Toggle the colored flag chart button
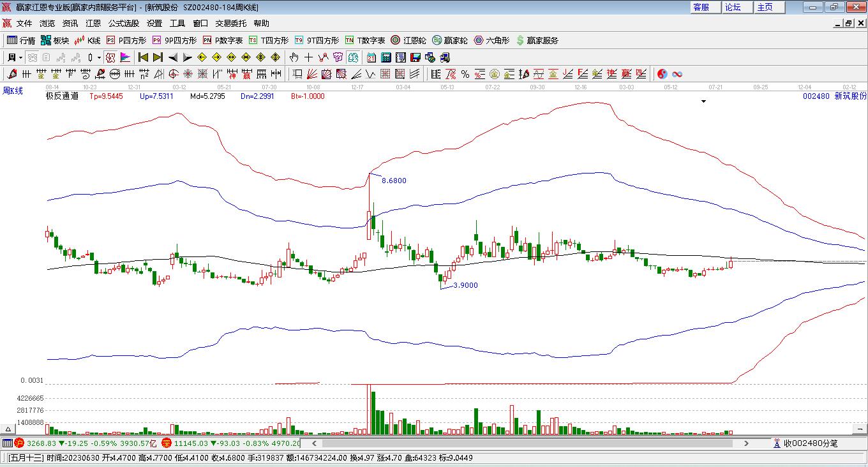Screen dimensions: 868x467 [125, 57]
